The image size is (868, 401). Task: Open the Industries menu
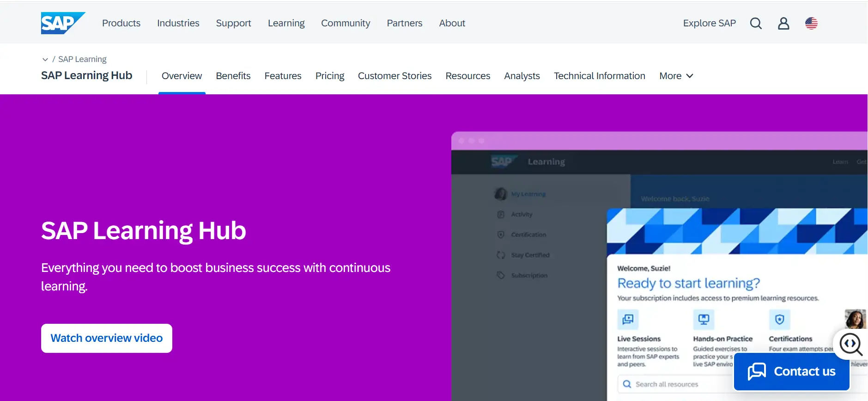178,23
